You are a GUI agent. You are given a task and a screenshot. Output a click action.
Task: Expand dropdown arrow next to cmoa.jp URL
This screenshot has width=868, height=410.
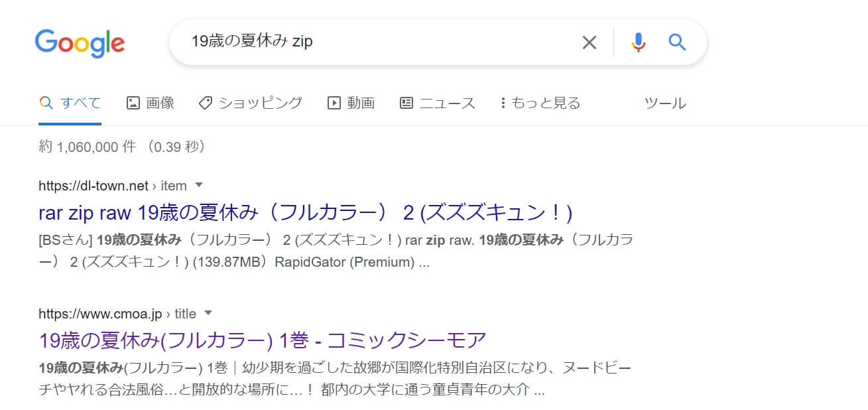(x=208, y=313)
